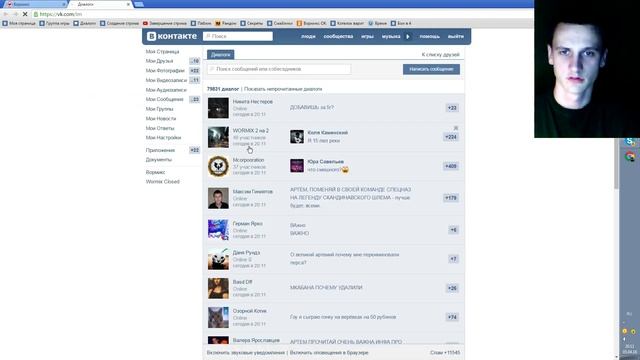Focus the message search field
The width and height of the screenshot is (640, 360).
(x=279, y=69)
